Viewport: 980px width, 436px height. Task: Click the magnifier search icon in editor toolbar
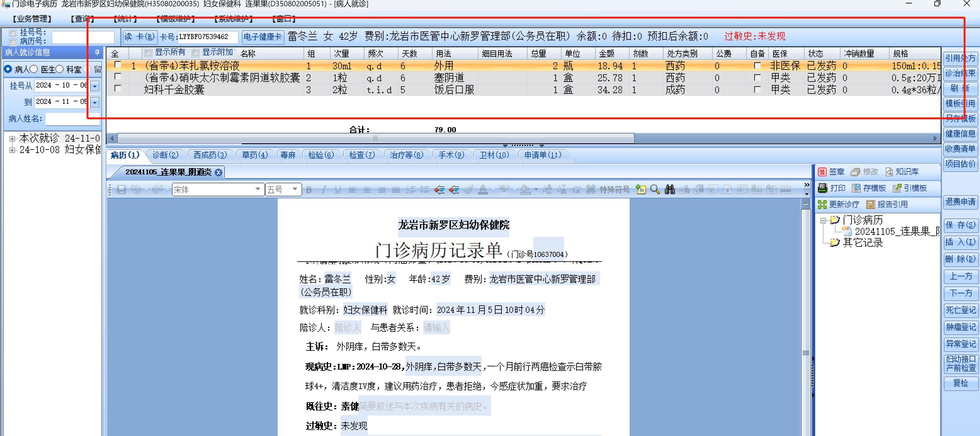(655, 190)
